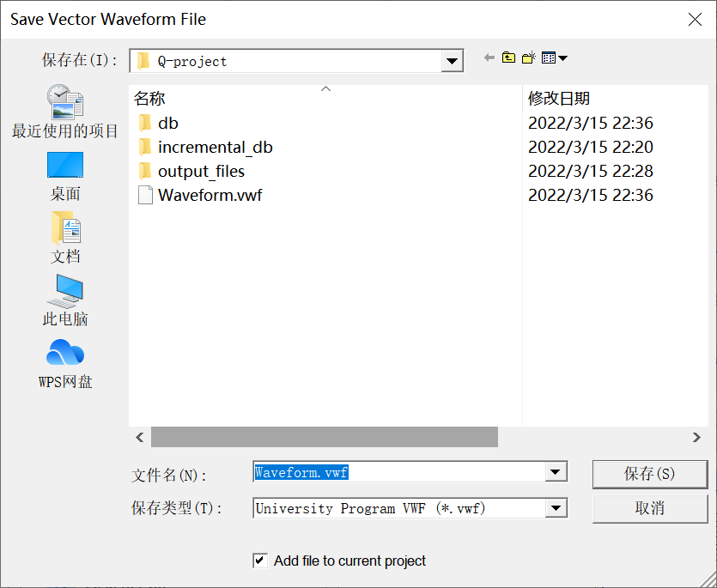The image size is (717, 588).
Task: Toggle Add file to current project checkbox
Action: [x=259, y=561]
